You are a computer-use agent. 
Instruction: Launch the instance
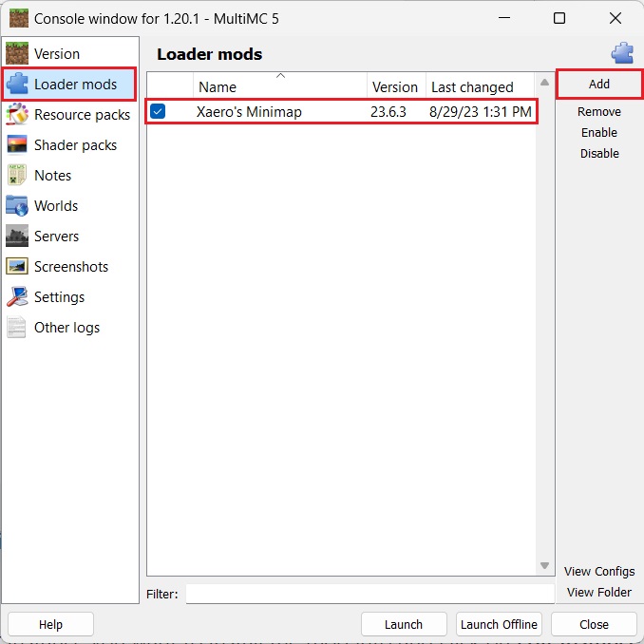pos(404,624)
